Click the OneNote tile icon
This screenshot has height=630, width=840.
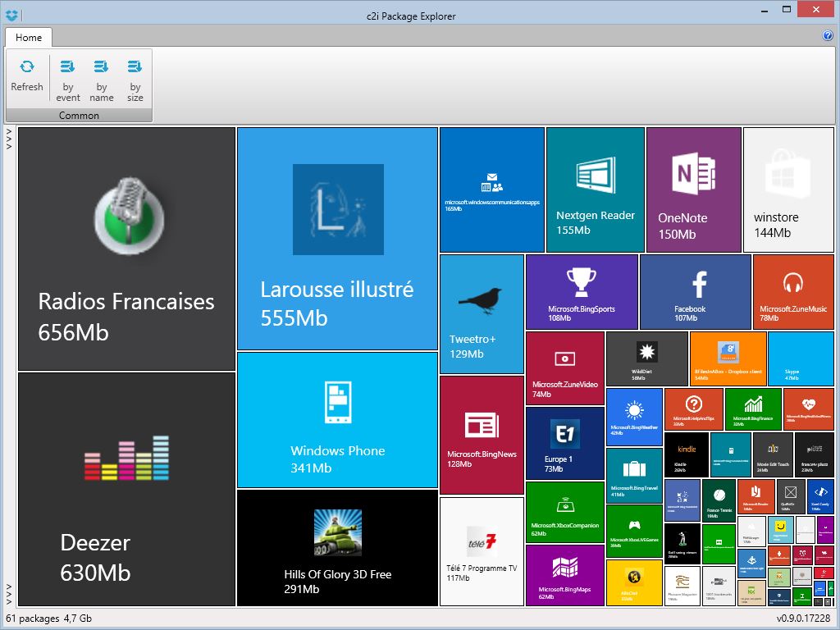pos(694,173)
